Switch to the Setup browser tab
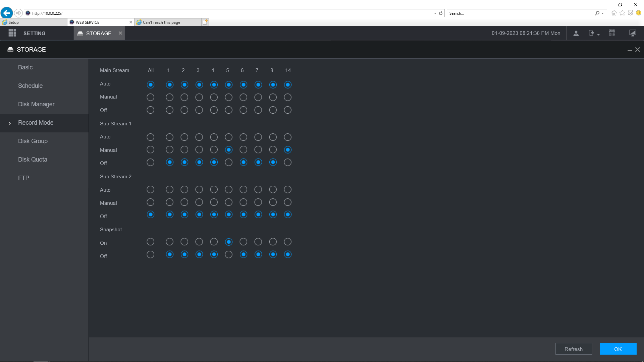This screenshot has width=644, height=362. pos(34,22)
